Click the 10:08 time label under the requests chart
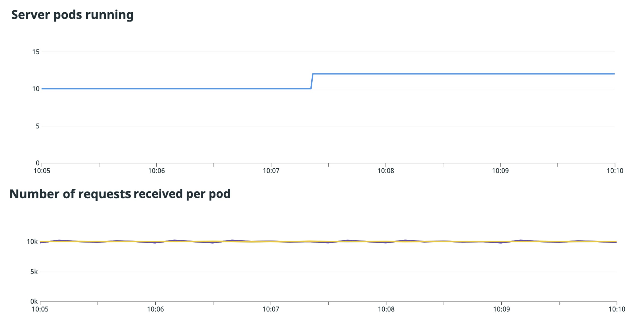This screenshot has height=332, width=644. (x=386, y=309)
